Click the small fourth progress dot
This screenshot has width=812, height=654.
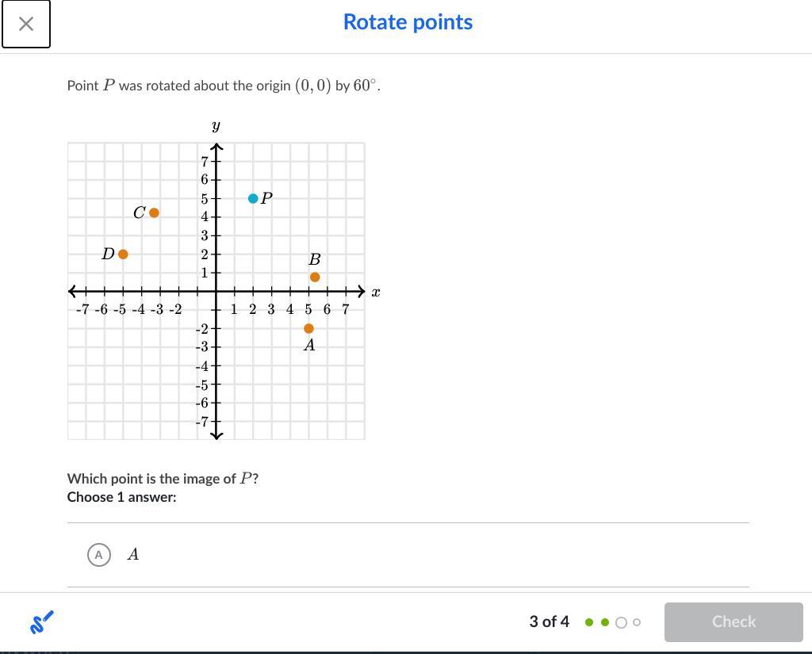point(637,622)
